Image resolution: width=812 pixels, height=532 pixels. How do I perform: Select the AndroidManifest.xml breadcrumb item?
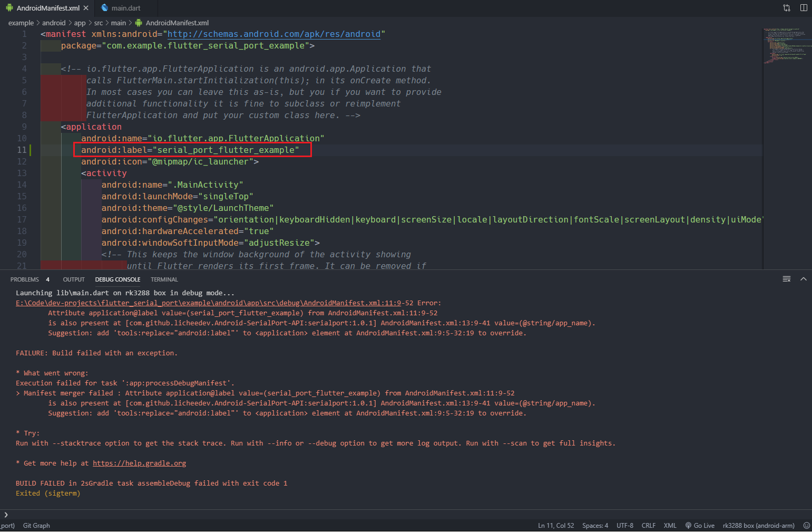(x=172, y=23)
